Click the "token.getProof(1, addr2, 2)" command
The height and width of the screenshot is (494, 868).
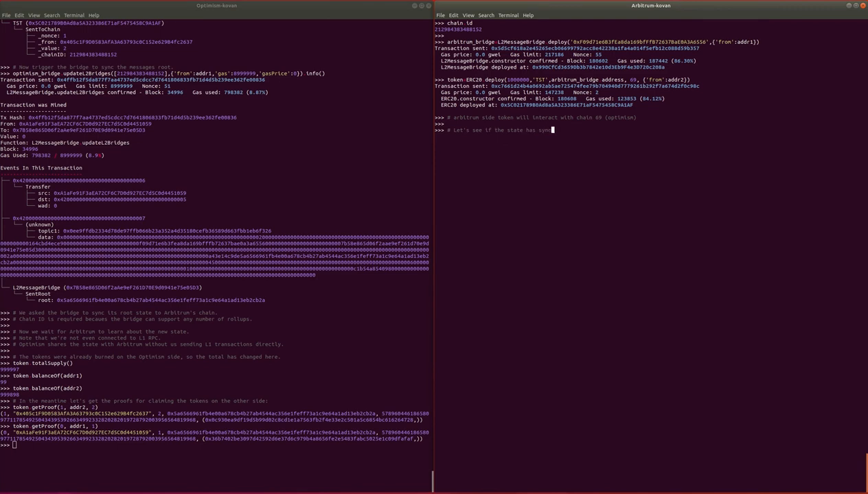click(49, 407)
